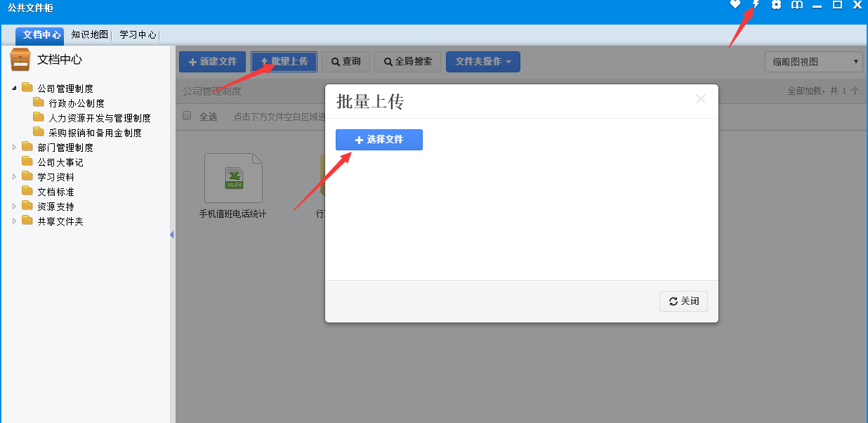Viewport: 868px width, 423px height.
Task: Click the lightning bolt icon in title bar
Action: [x=756, y=5]
